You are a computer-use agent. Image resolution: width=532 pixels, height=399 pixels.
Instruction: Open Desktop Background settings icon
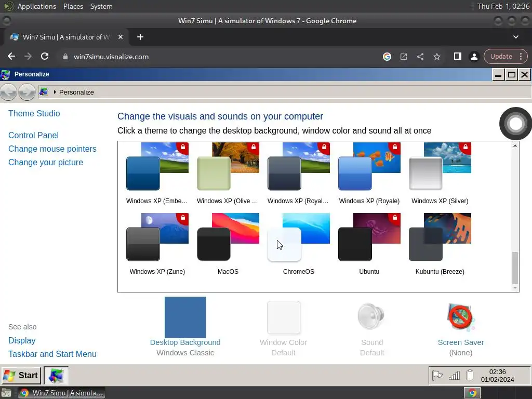185,317
